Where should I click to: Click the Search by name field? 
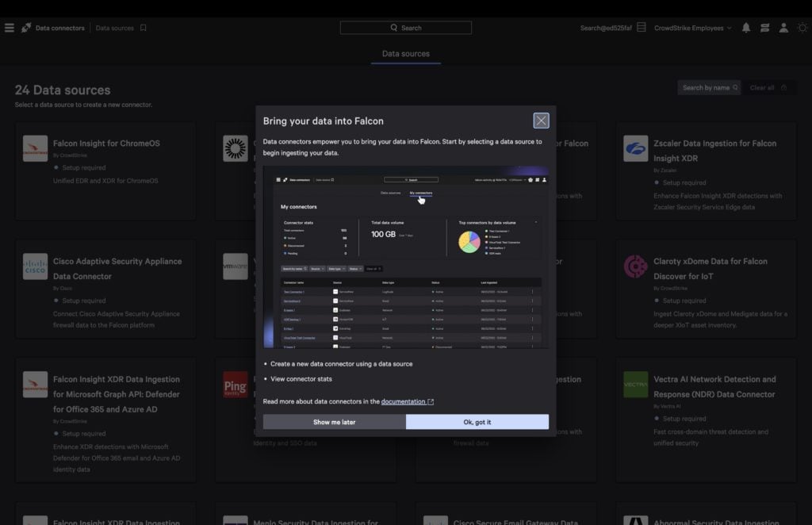point(709,87)
